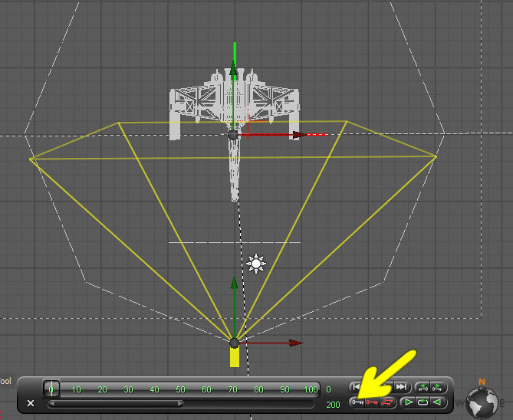Click the single red key delete keyframe icon

tap(372, 402)
